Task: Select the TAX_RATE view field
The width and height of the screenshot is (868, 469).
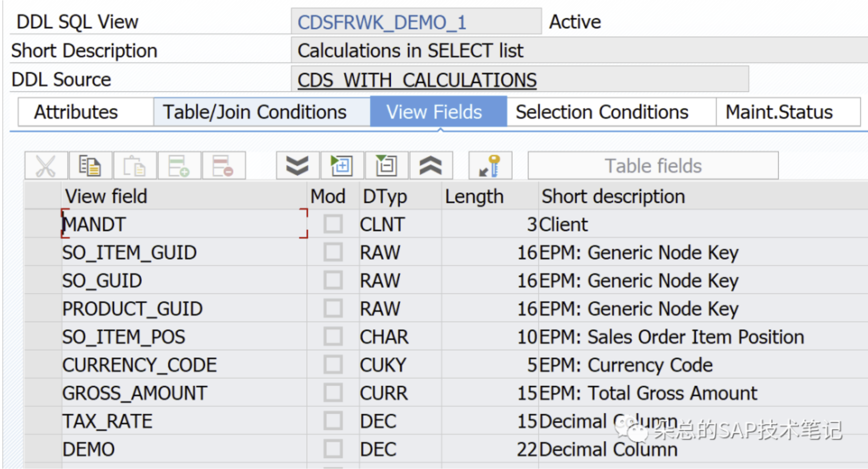Action: (x=184, y=421)
